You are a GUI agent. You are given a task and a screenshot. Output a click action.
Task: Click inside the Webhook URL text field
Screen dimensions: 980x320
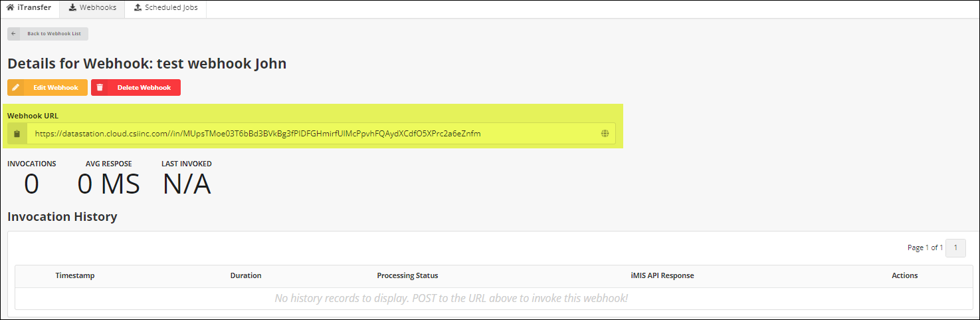point(312,134)
